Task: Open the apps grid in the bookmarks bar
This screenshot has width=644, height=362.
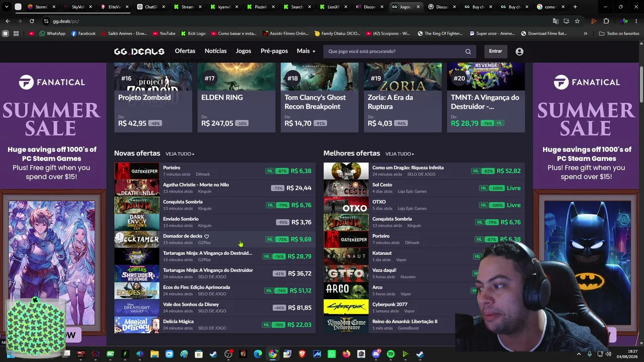Action: coord(16,34)
